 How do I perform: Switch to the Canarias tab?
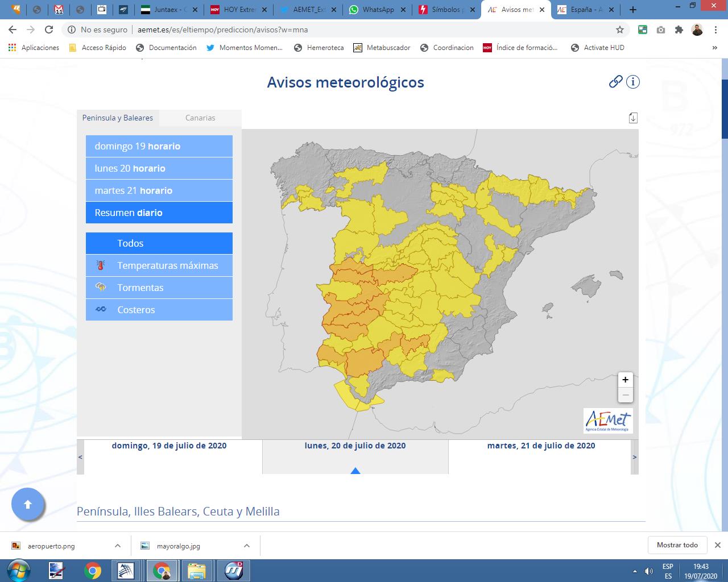[200, 118]
